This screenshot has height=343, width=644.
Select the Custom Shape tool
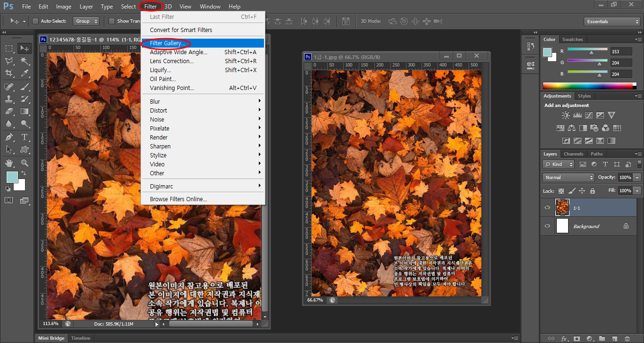point(25,149)
